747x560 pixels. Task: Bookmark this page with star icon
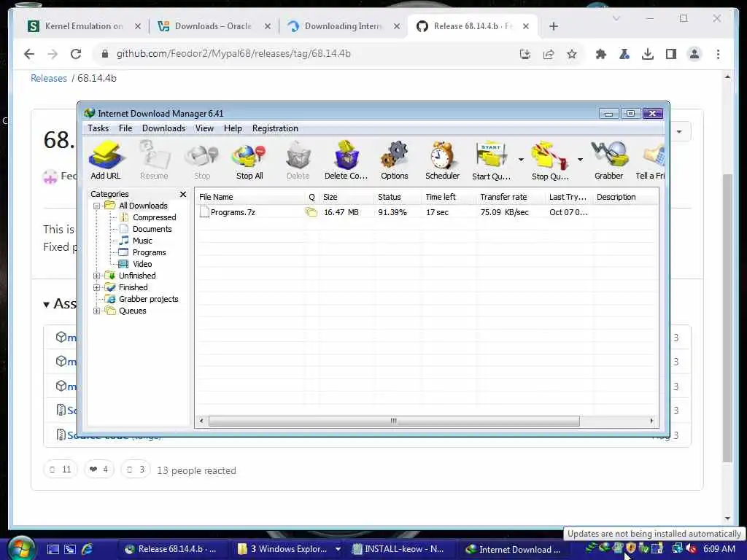(572, 54)
